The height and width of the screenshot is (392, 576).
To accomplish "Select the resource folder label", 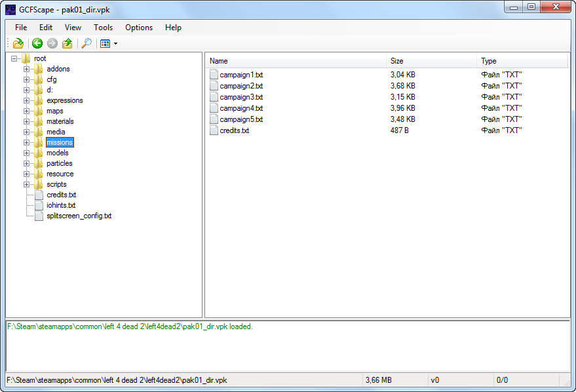I will [x=60, y=174].
